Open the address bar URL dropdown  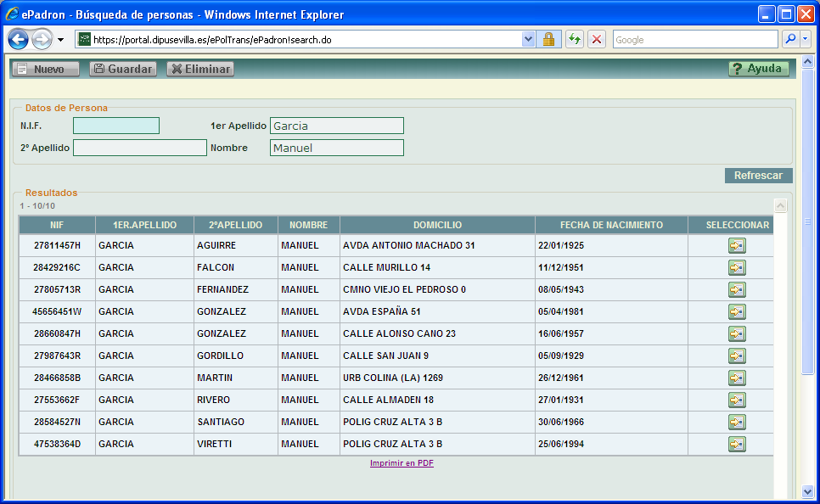click(x=528, y=40)
